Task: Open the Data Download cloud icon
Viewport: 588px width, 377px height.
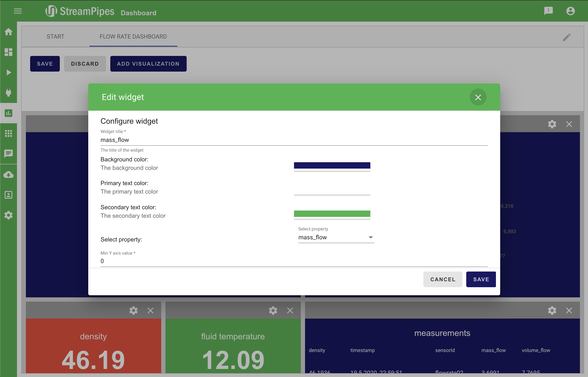Action: pos(8,175)
